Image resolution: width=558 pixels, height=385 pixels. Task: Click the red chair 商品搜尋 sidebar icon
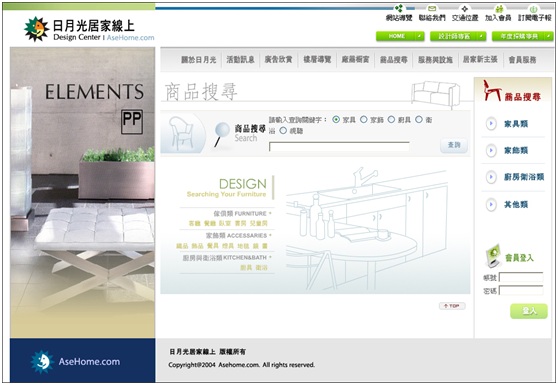coord(492,91)
